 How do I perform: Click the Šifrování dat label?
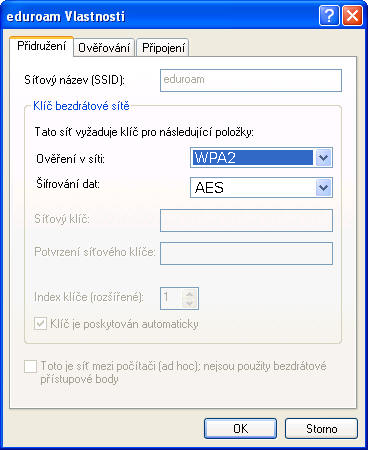tap(68, 184)
